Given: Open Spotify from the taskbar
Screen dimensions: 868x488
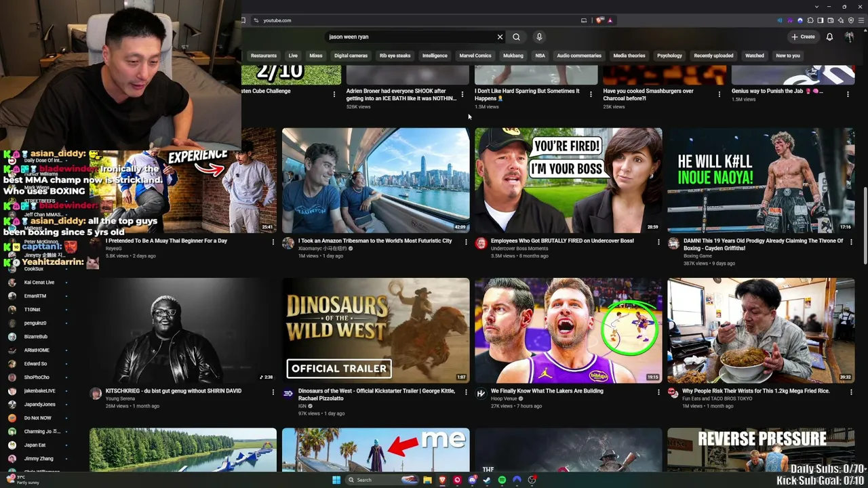Looking at the screenshot, I should 502,480.
